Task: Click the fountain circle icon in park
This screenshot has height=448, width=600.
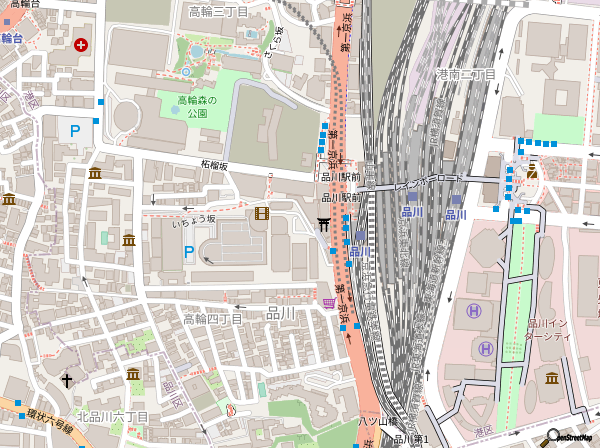Action: tap(197, 50)
